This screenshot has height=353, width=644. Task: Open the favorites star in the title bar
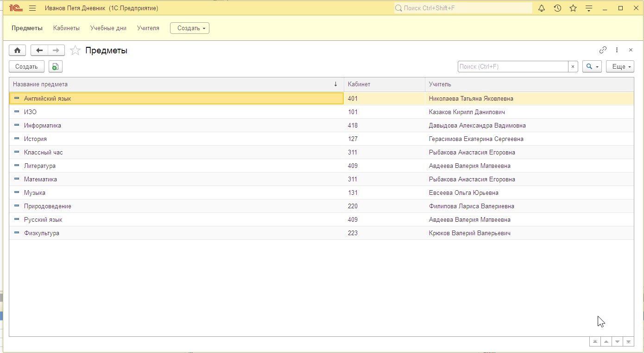pyautogui.click(x=573, y=8)
